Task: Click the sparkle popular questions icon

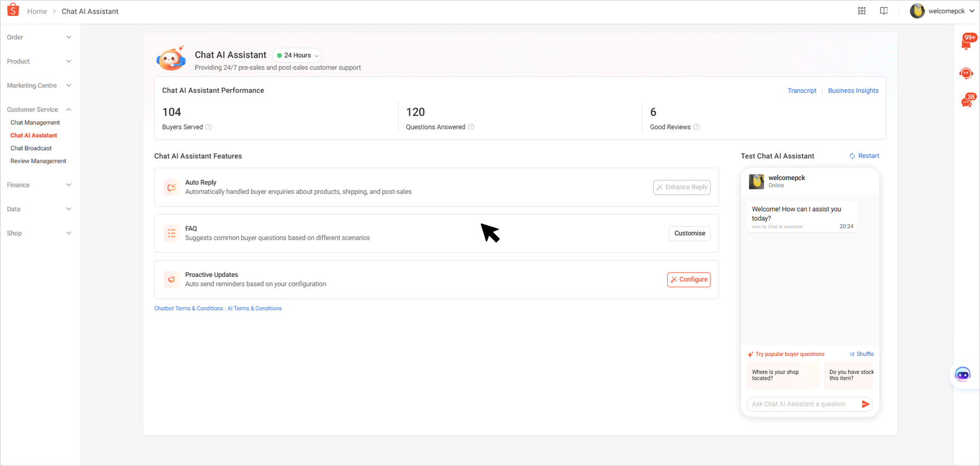Action: (x=751, y=354)
